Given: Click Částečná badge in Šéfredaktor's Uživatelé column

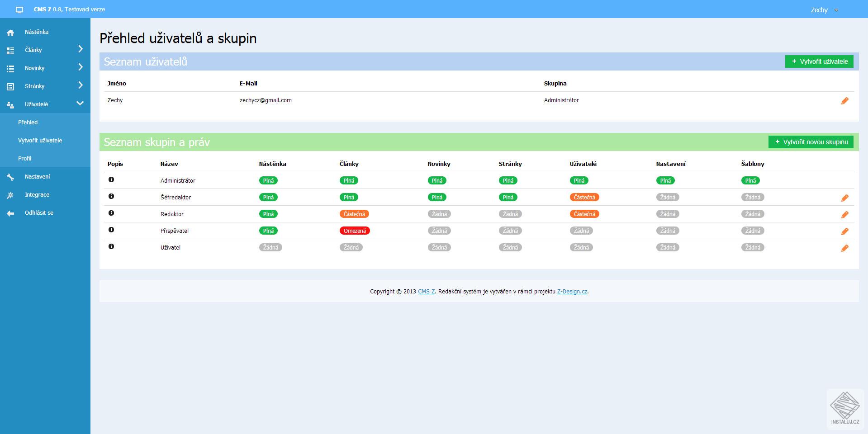Looking at the screenshot, I should (584, 197).
